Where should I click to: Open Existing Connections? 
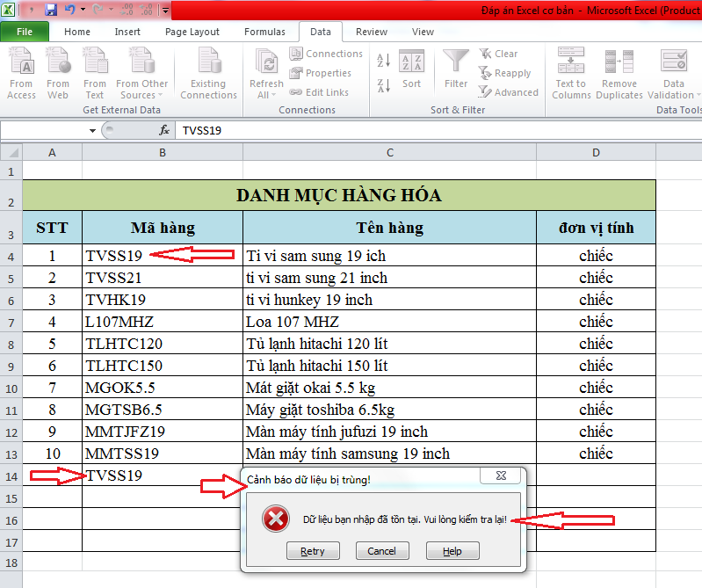pyautogui.click(x=208, y=75)
